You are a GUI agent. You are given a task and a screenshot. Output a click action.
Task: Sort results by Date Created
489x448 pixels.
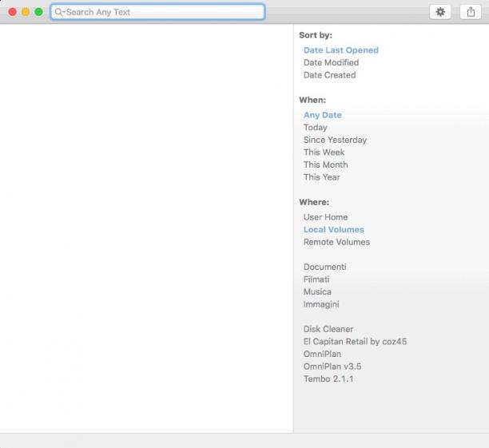point(329,75)
